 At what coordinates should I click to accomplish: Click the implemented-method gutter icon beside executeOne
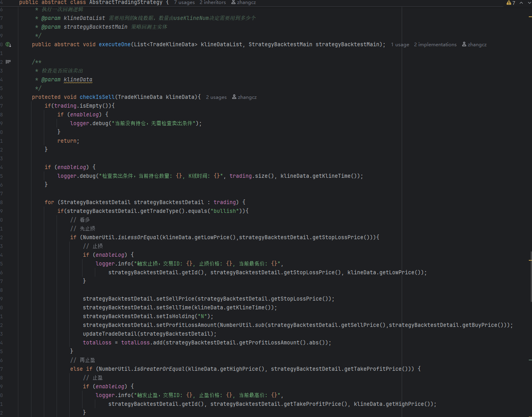pos(8,45)
